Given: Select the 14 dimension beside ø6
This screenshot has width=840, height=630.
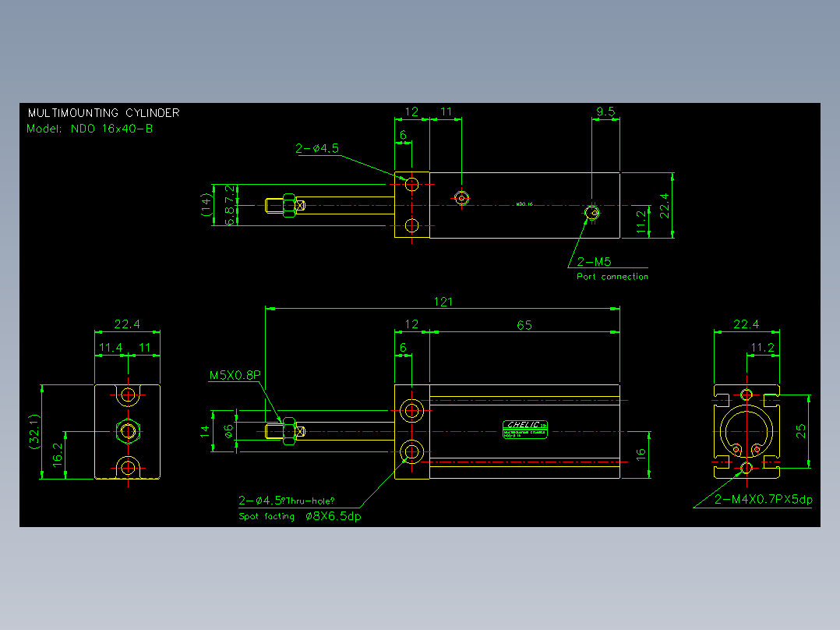Looking at the screenshot, I should pyautogui.click(x=205, y=431).
